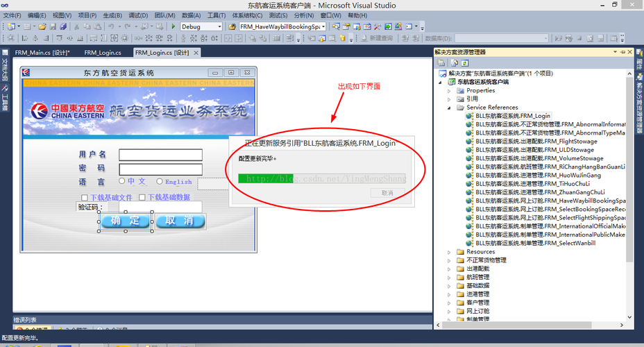Check the 下载基础数据 checkbox
644x347 pixels.
142,198
